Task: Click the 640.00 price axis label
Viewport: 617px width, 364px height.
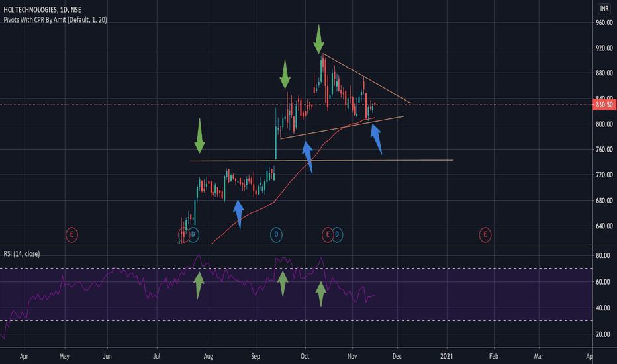Action: [604, 226]
